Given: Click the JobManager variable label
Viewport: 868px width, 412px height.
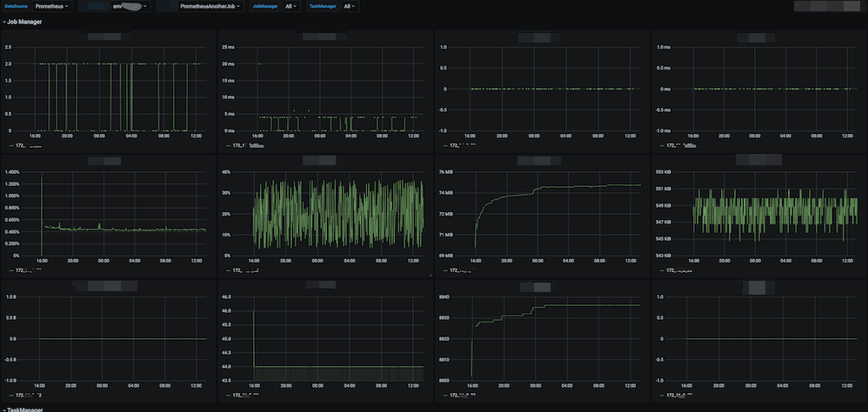Looking at the screenshot, I should [265, 6].
